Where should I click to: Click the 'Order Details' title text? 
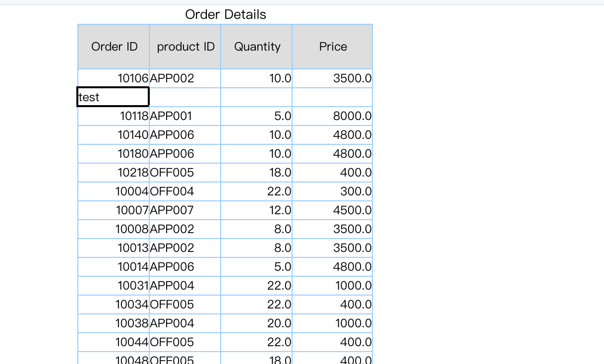[x=225, y=14]
